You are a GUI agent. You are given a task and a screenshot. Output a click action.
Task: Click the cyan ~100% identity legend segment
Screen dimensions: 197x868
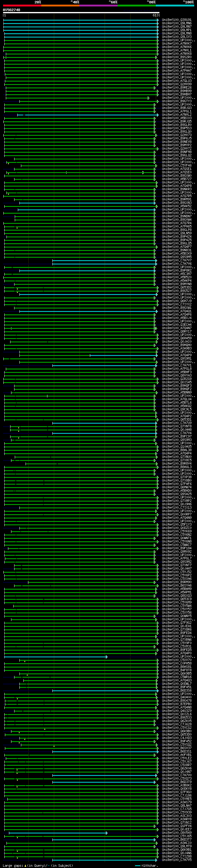175,6
